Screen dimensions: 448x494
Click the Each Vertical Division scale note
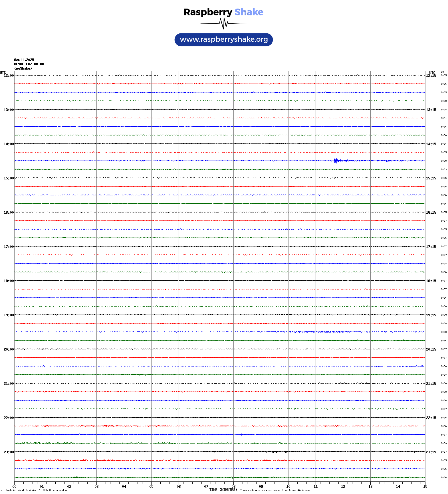coord(36,490)
